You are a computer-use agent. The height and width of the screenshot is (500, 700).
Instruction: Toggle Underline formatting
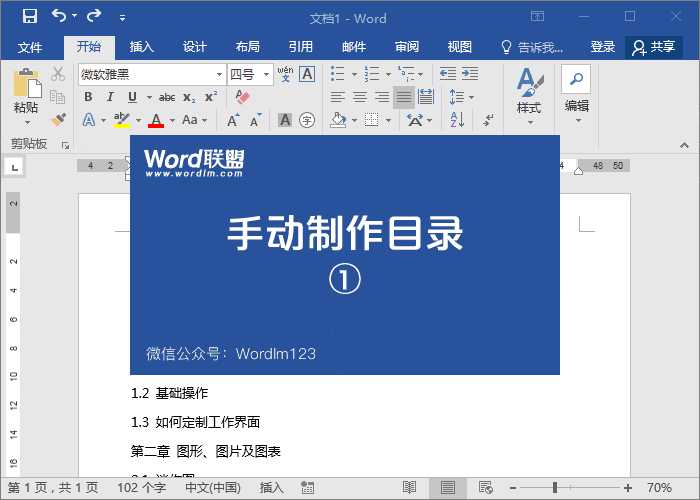pos(132,97)
